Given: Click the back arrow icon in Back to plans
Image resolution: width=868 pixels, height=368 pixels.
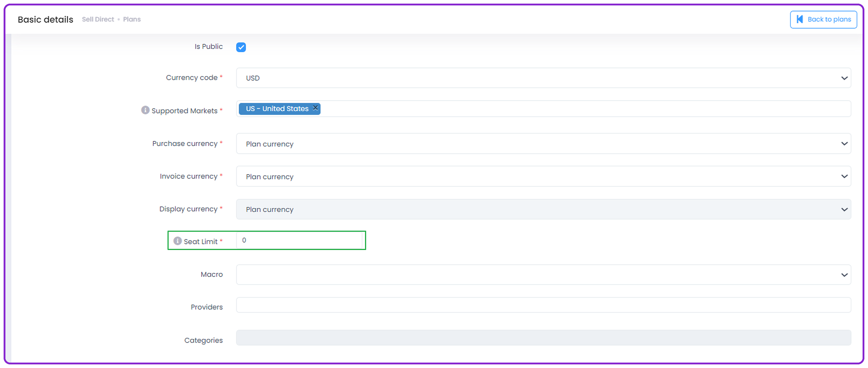Looking at the screenshot, I should coord(800,19).
